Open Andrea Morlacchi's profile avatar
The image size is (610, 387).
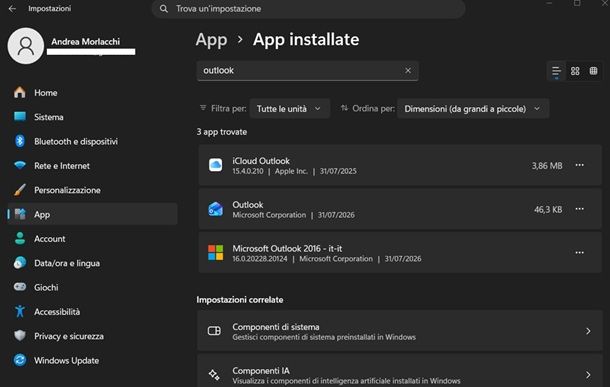click(26, 46)
